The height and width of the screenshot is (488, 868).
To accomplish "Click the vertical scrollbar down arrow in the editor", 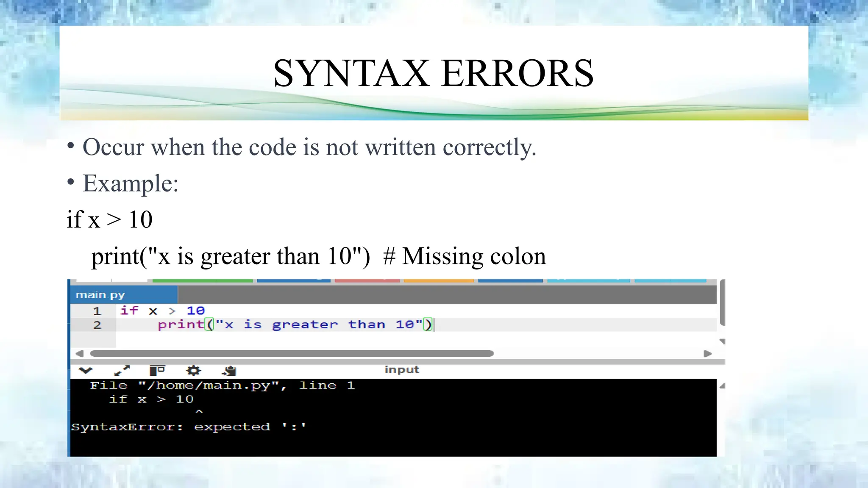I will click(723, 341).
